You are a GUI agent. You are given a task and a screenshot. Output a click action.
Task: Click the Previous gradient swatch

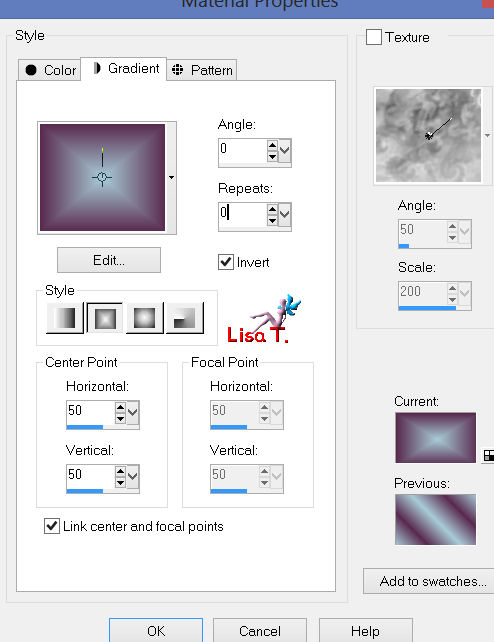coord(435,519)
